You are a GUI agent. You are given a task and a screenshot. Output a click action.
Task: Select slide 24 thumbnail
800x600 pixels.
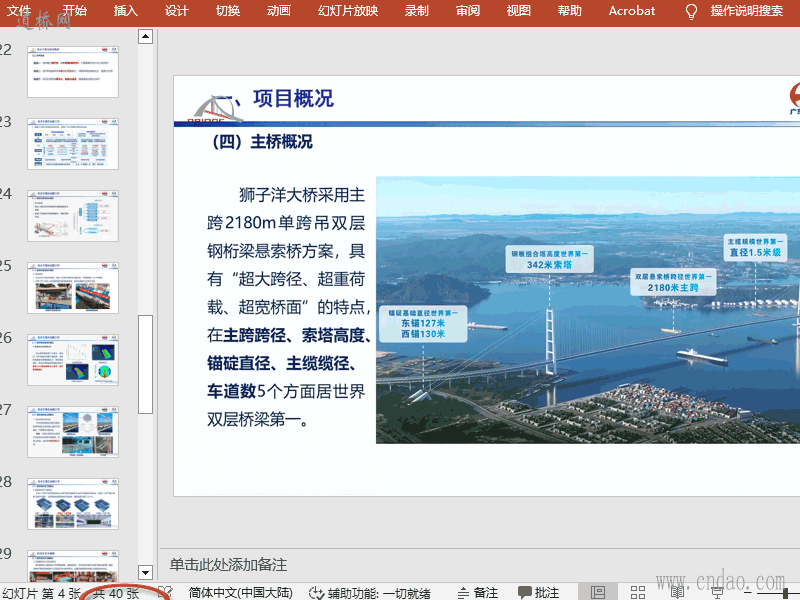[x=73, y=216]
